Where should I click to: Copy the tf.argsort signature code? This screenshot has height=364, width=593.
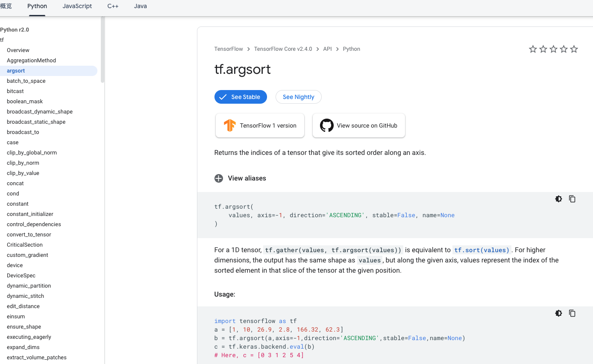(x=572, y=199)
